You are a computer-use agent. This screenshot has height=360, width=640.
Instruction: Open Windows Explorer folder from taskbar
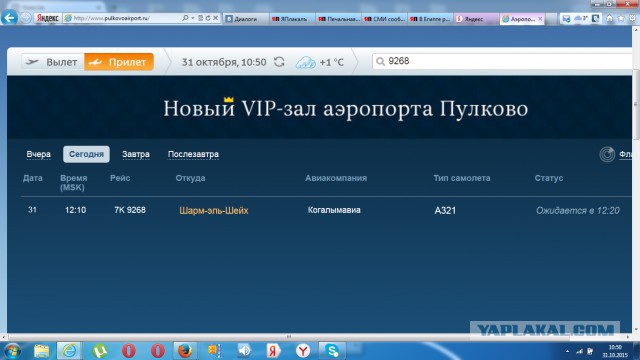(41, 351)
